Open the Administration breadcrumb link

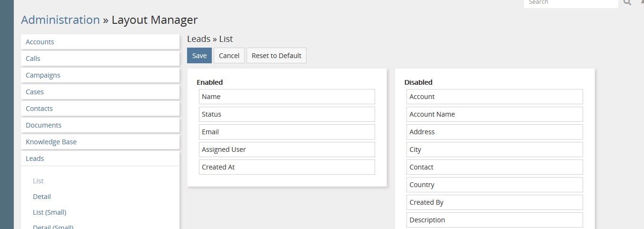tap(60, 20)
